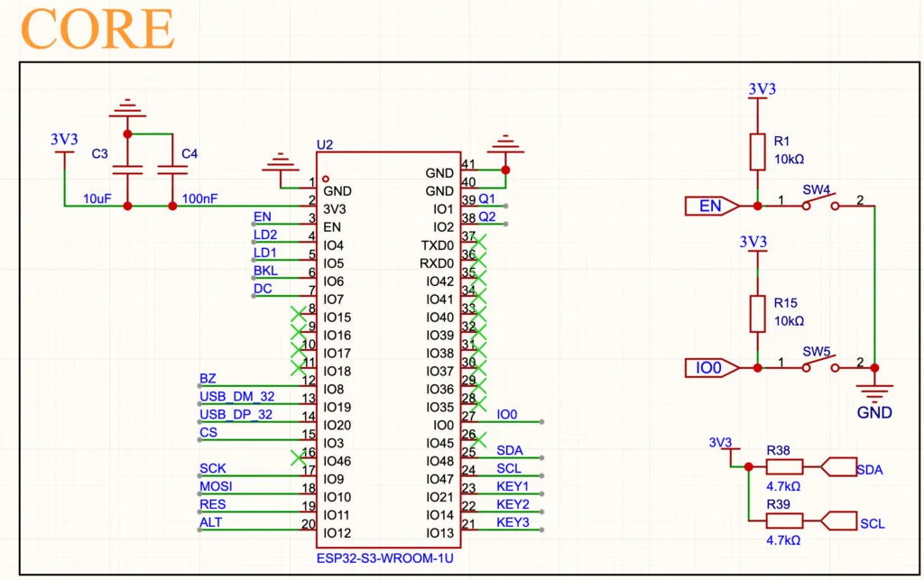Select the R39 pull-up resistor symbol
924x580 pixels.
(784, 520)
